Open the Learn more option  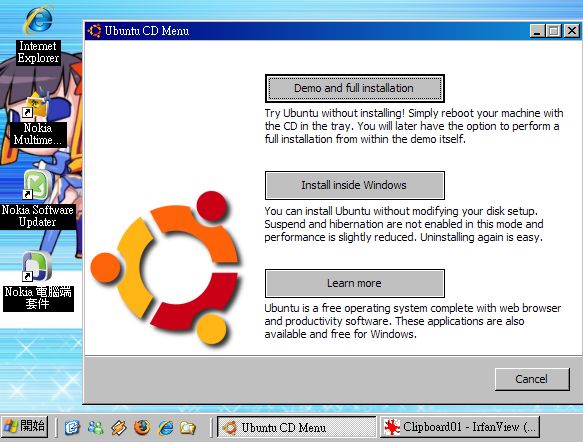coord(355,283)
